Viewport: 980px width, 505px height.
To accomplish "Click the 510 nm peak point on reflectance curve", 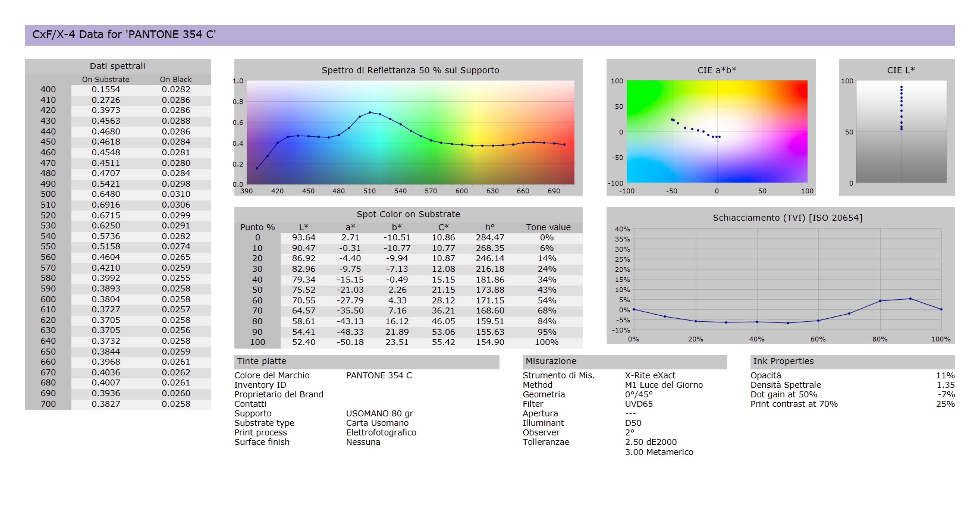I will click(370, 113).
